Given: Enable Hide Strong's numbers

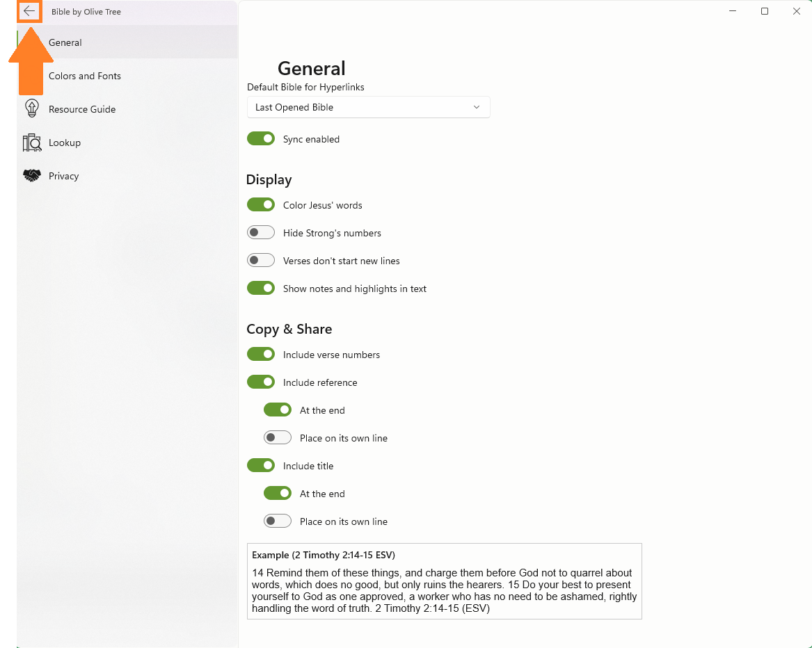Looking at the screenshot, I should point(260,233).
